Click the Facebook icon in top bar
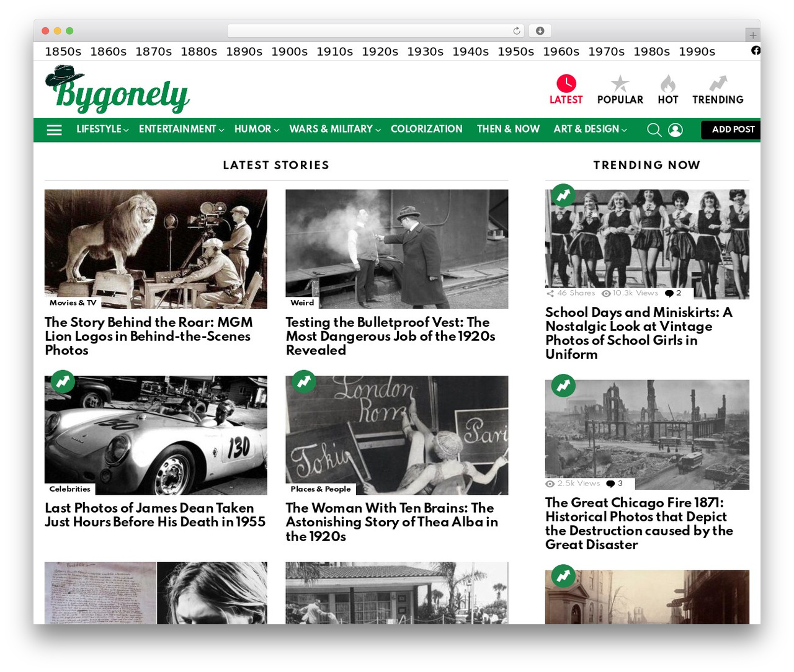This screenshot has width=794, height=672. pos(756,51)
